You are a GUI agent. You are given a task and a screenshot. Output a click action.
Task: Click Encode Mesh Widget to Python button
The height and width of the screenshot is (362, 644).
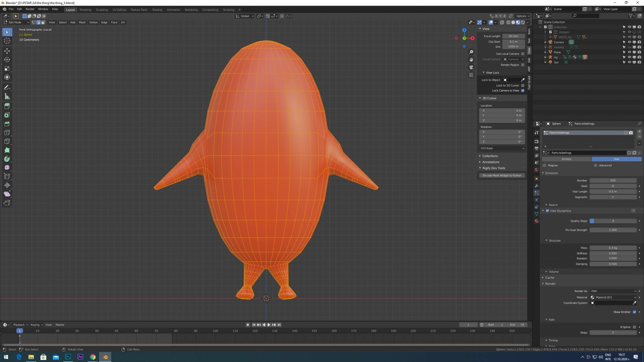click(502, 176)
